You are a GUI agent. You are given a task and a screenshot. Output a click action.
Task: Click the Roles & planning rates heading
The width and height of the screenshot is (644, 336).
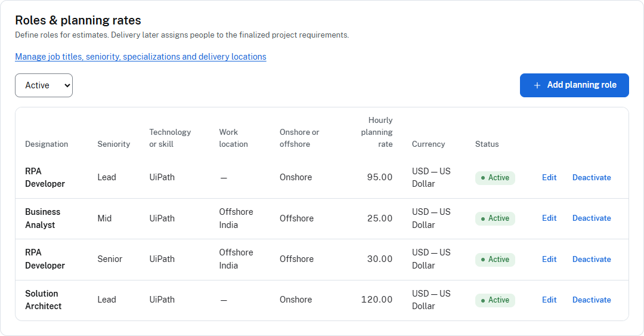point(78,20)
